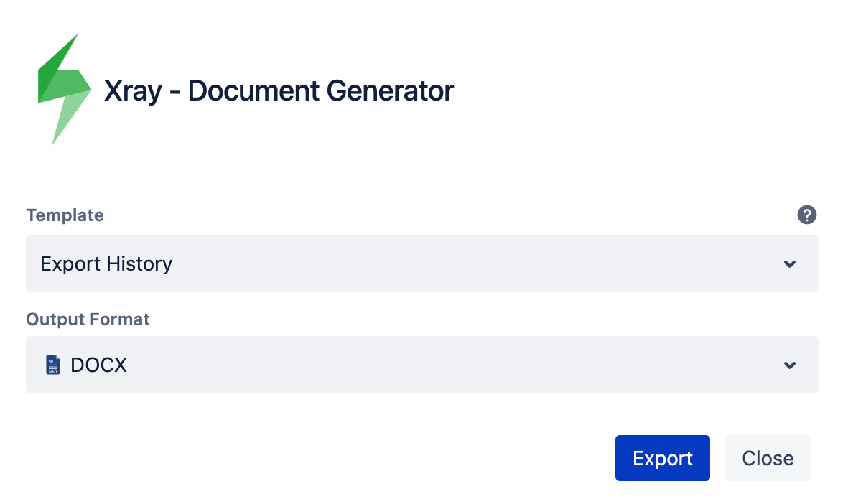Click the green Xray lightning bolt logo
The image size is (843, 504).
coord(65,89)
